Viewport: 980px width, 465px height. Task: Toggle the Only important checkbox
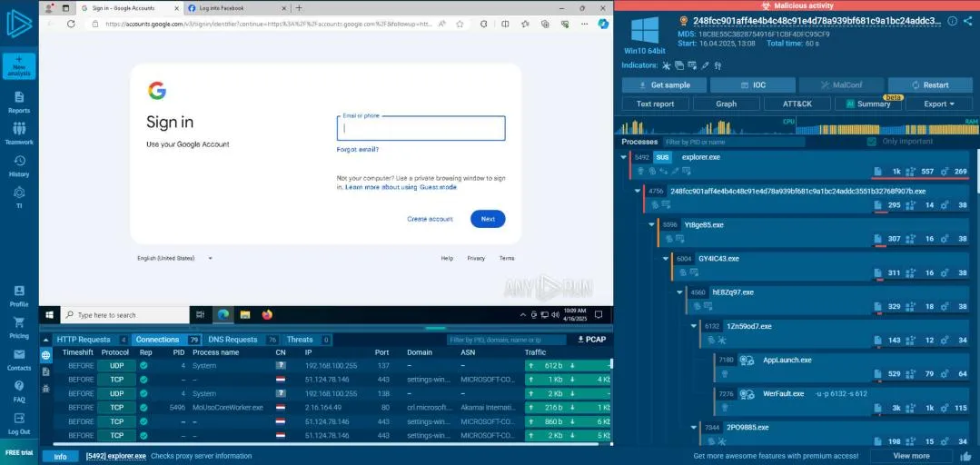[x=872, y=142]
